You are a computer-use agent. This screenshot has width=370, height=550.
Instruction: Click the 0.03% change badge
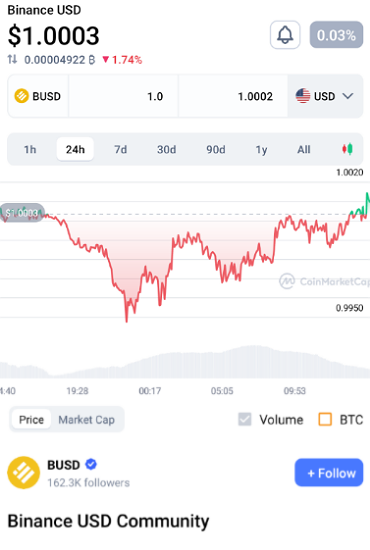click(x=336, y=35)
